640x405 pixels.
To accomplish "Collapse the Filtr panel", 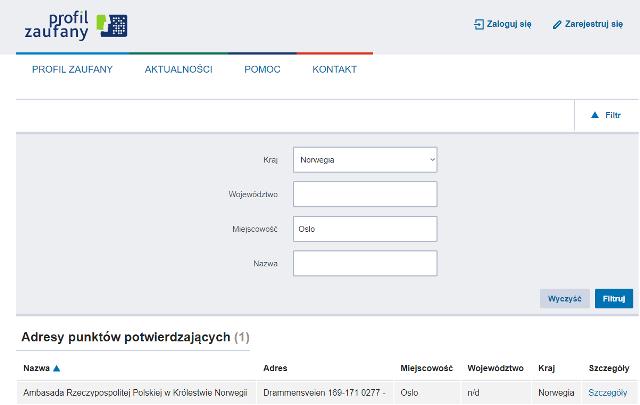I will click(x=606, y=115).
